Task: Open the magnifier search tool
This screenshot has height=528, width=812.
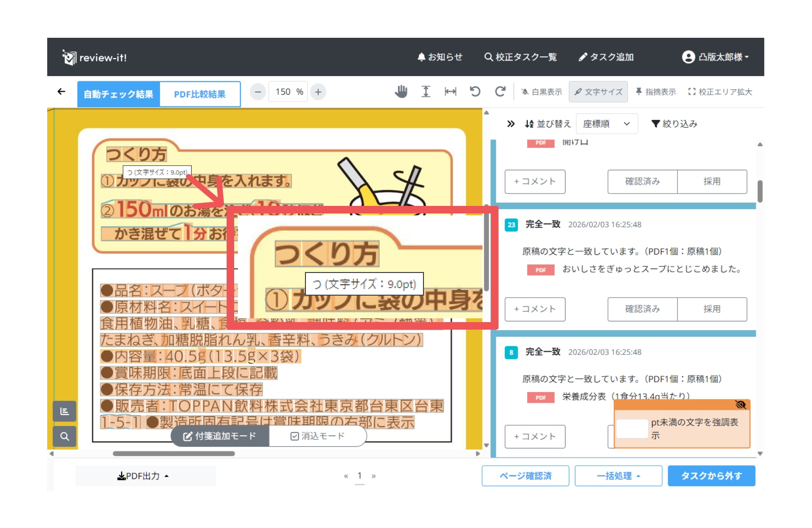Action: pyautogui.click(x=65, y=436)
